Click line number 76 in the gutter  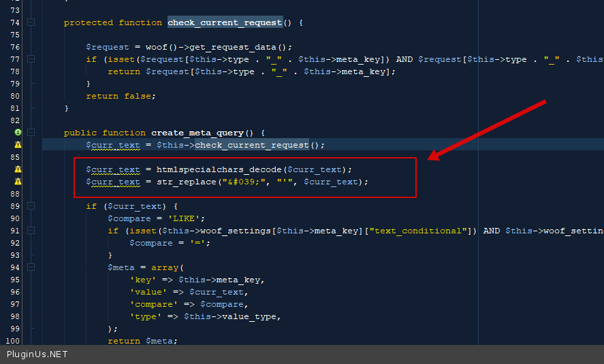[x=15, y=47]
